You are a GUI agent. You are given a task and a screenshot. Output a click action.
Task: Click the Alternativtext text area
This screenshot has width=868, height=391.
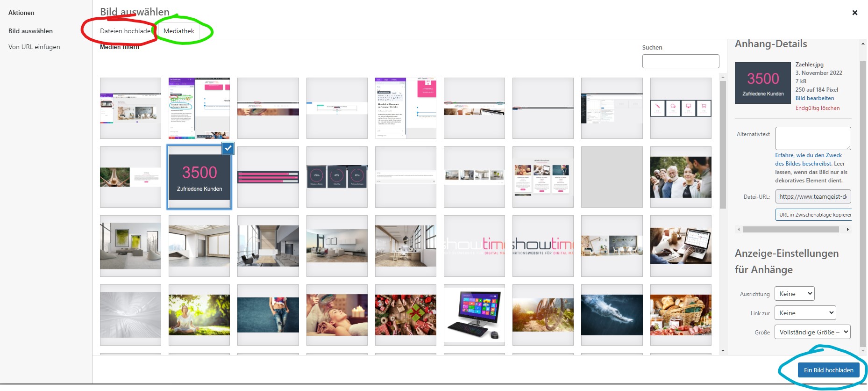click(x=813, y=138)
